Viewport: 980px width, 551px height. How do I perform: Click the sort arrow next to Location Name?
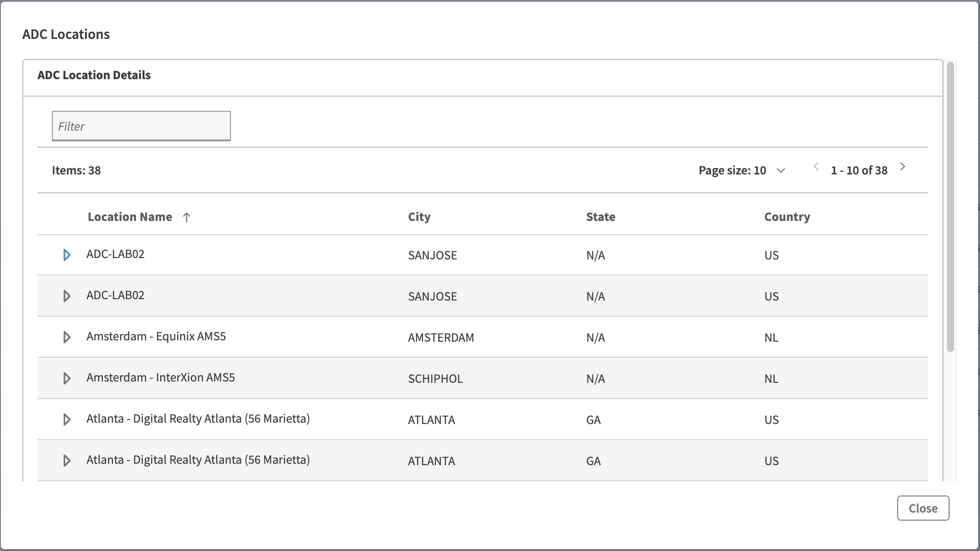[187, 217]
